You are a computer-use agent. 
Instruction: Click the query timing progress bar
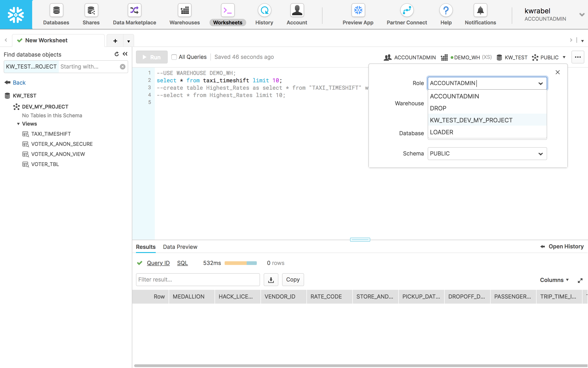coord(240,263)
